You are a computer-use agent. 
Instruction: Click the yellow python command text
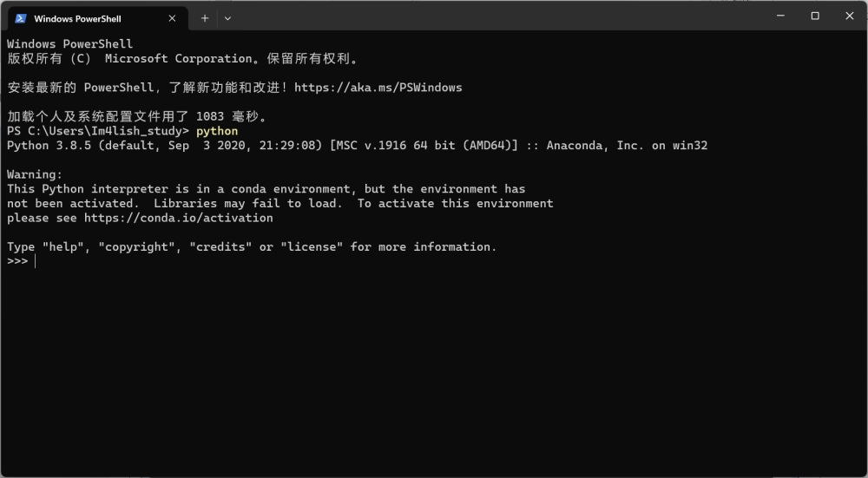tap(217, 131)
